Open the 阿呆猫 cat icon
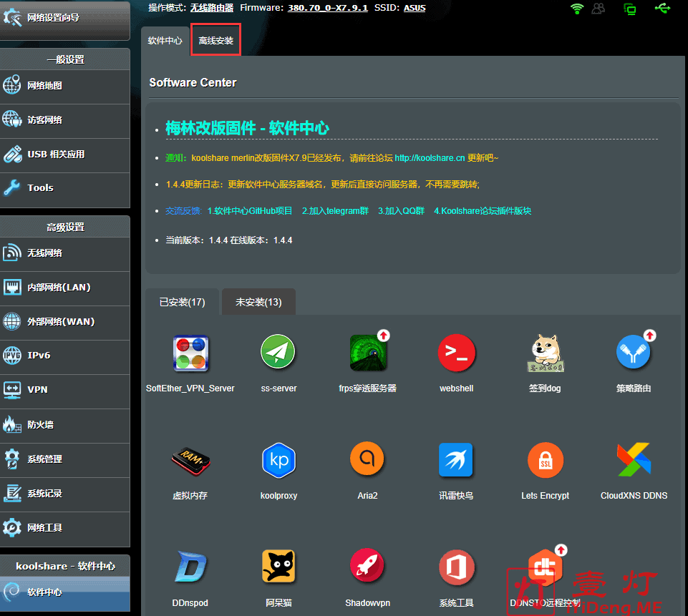This screenshot has width=688, height=616. (278, 567)
